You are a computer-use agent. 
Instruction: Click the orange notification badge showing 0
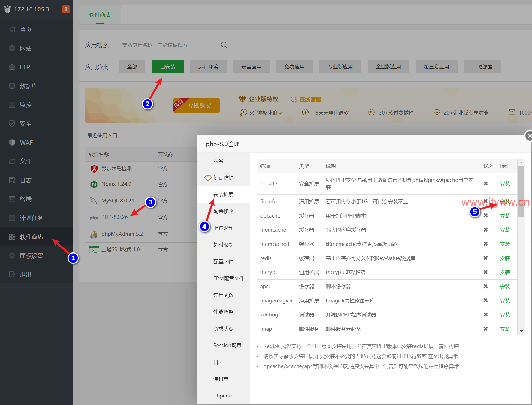(x=66, y=9)
